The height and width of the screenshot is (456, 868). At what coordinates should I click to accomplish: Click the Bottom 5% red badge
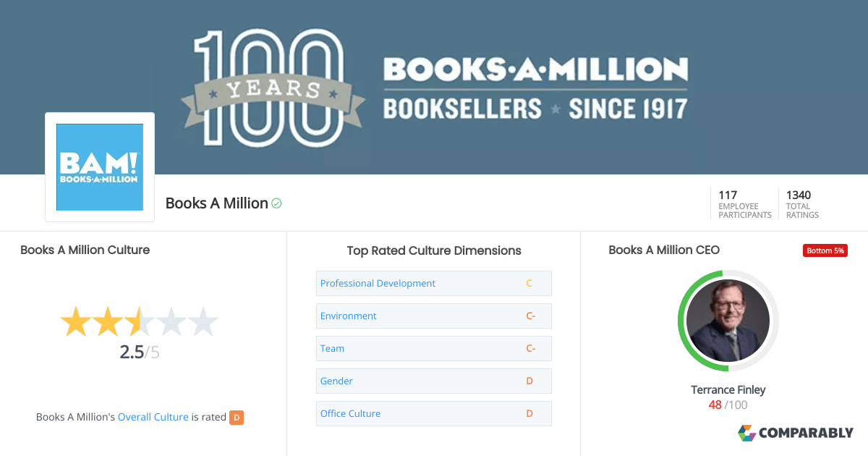[825, 250]
